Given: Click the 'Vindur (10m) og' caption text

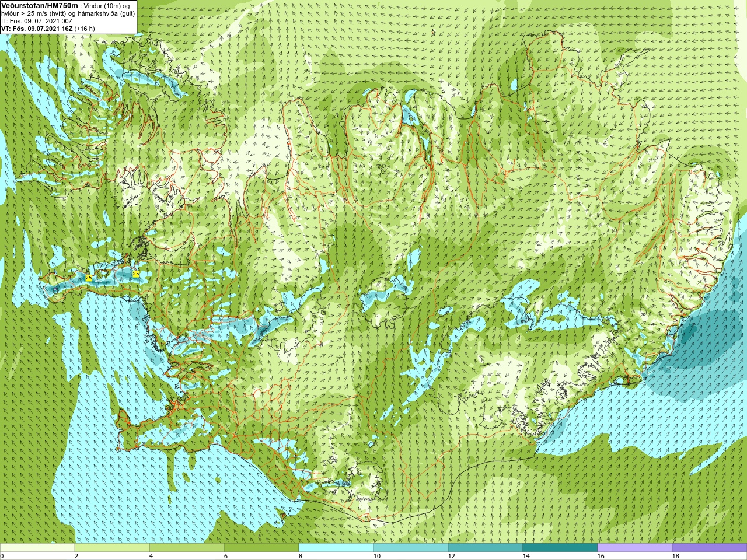Looking at the screenshot, I should tap(107, 6).
